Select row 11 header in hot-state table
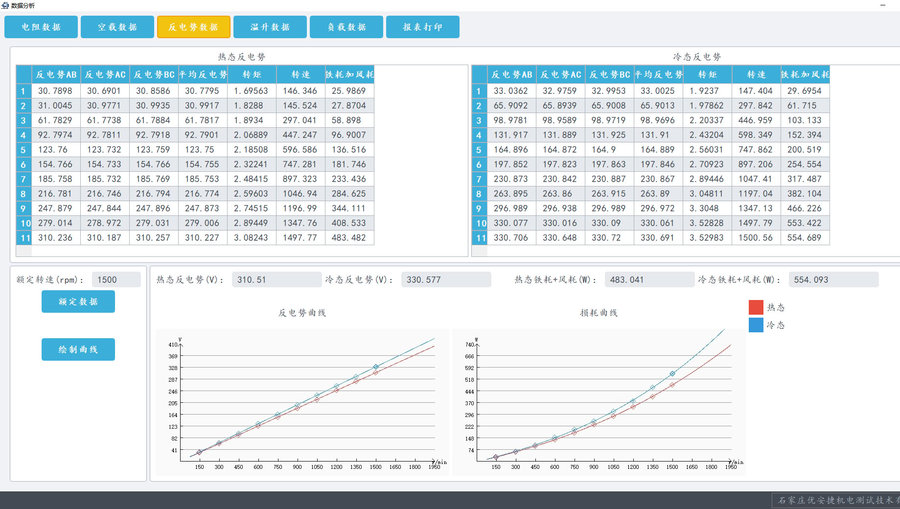This screenshot has width=900, height=509. (x=22, y=238)
